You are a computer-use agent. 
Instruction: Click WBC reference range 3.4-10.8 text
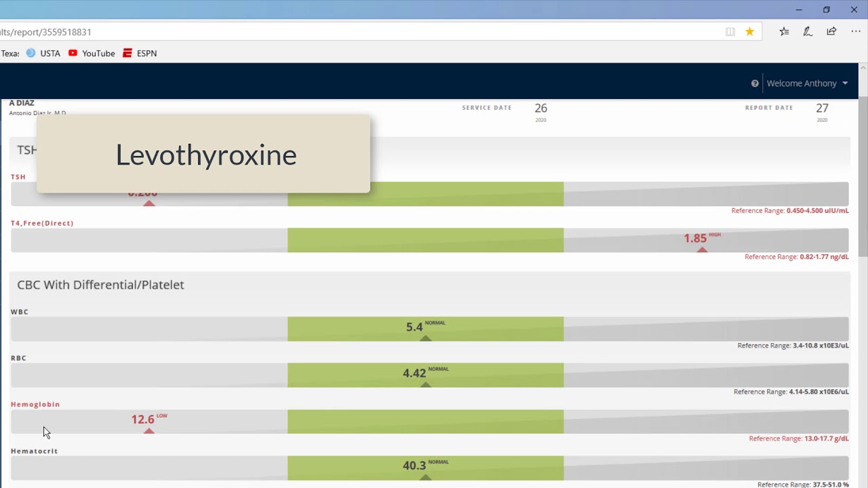coord(793,346)
